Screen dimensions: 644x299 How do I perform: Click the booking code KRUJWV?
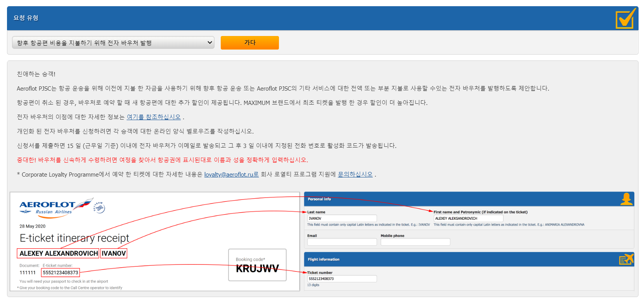257,268
